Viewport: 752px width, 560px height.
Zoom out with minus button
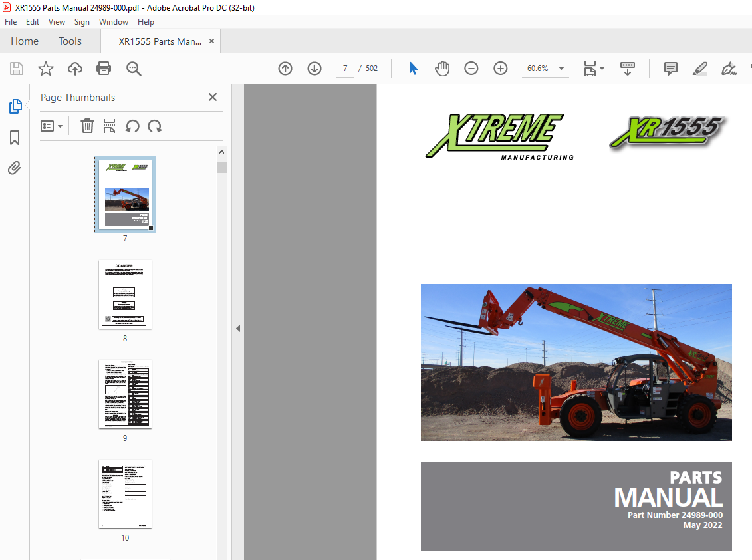coord(471,69)
